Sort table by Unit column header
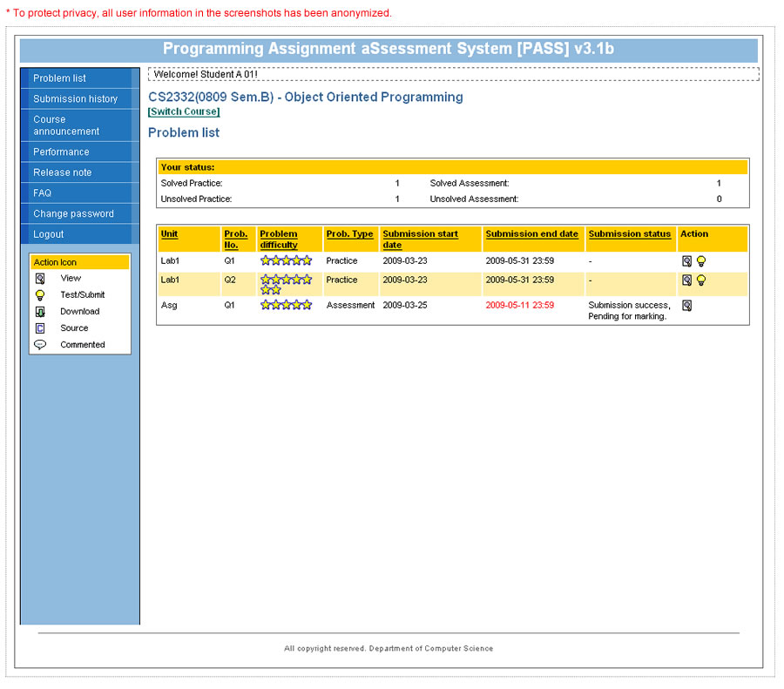This screenshot has height=689, width=784. (x=169, y=234)
